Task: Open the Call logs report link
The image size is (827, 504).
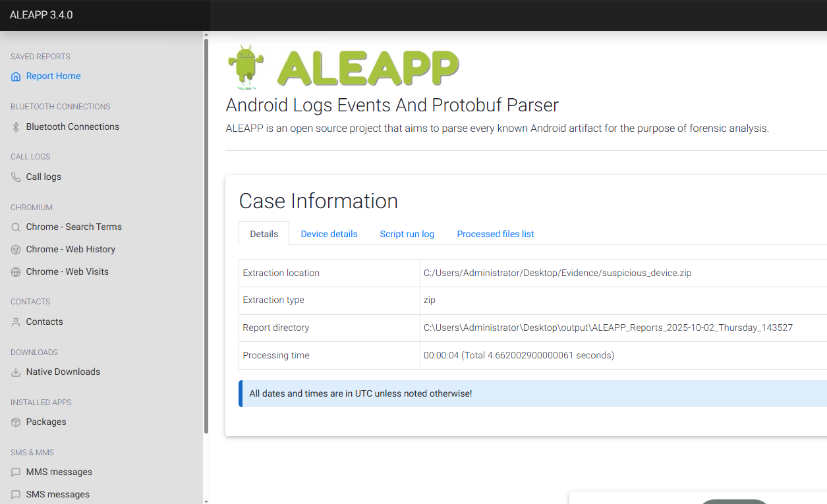Action: coord(43,177)
